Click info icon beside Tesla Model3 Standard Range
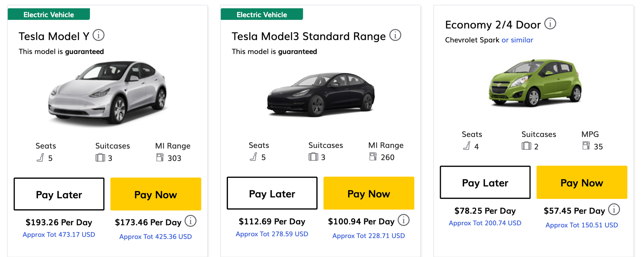The height and width of the screenshot is (257, 644). 395,35
